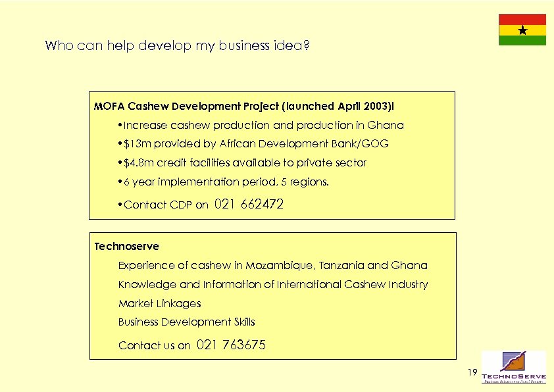The image size is (554, 392).
Task: Click the Technoserve phone number 021 763675
Action: coord(232,345)
